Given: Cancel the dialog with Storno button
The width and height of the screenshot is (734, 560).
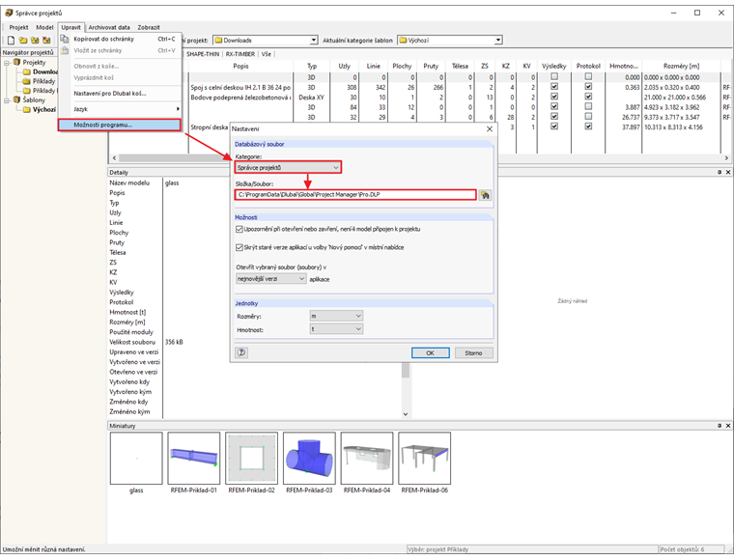Looking at the screenshot, I should coord(473,352).
